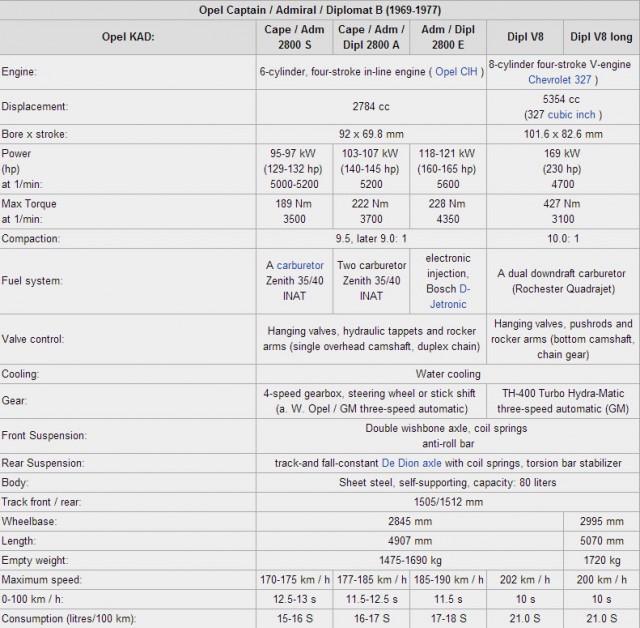The width and height of the screenshot is (640, 628).
Task: Open the Chevrolet 327 link
Action: coord(559,80)
